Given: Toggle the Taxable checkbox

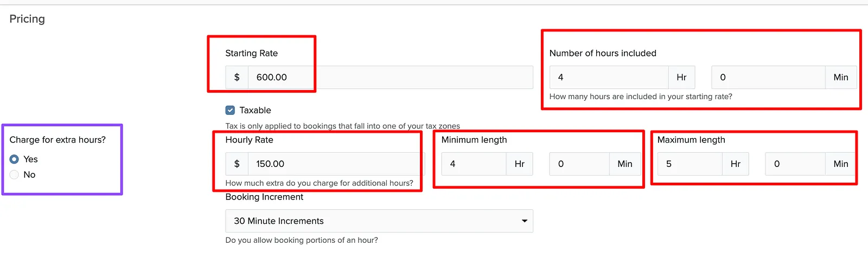Looking at the screenshot, I should (x=230, y=110).
